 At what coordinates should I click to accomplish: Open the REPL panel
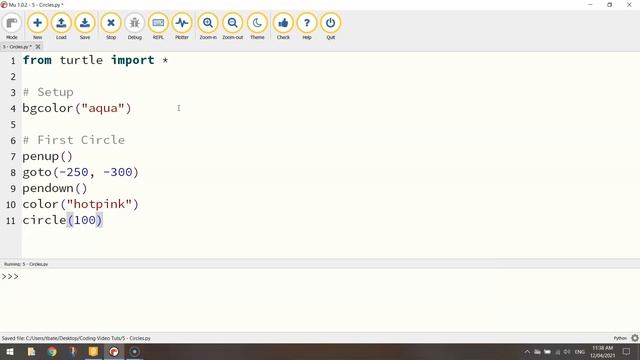[158, 27]
